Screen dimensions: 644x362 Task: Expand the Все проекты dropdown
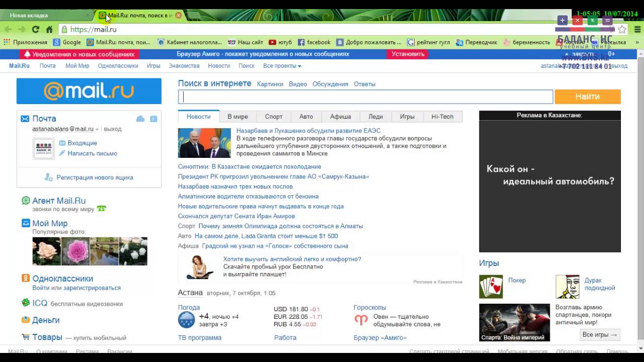tap(282, 66)
